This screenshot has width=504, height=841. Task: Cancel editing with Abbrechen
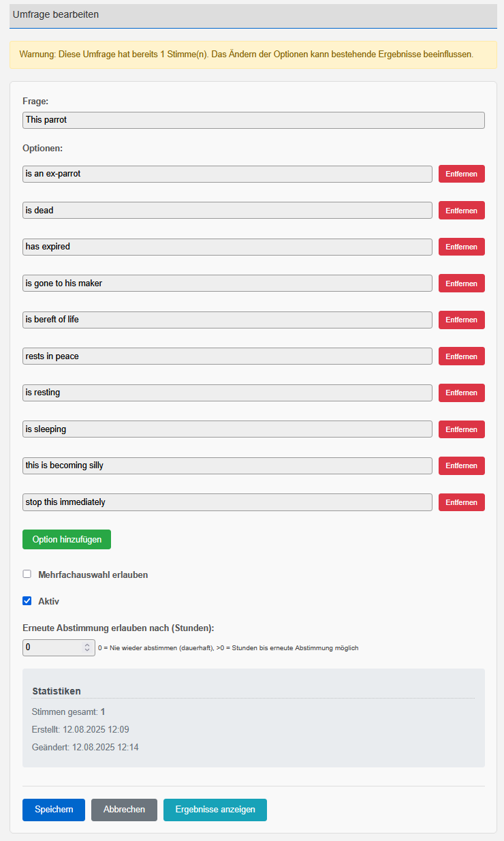[x=124, y=810]
